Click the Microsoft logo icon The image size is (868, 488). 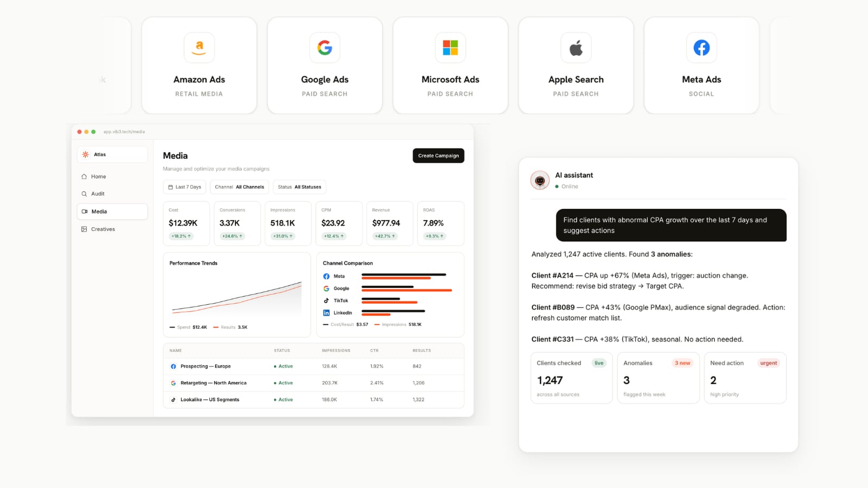point(450,48)
